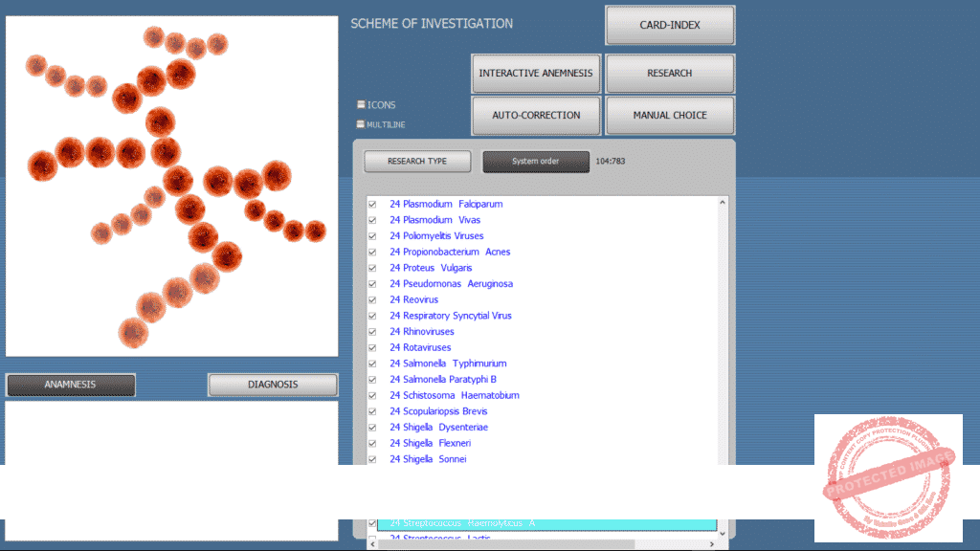980x551 pixels.
Task: Click the list scroll-up arrow
Action: [x=723, y=203]
